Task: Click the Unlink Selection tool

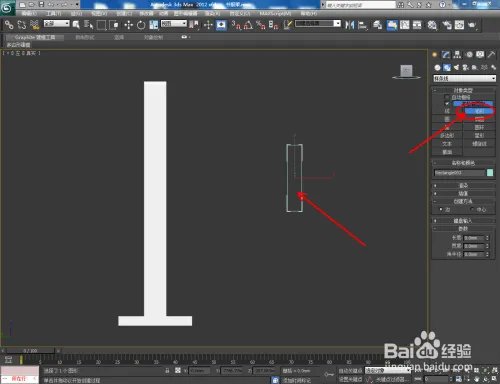Action: (x=22, y=24)
